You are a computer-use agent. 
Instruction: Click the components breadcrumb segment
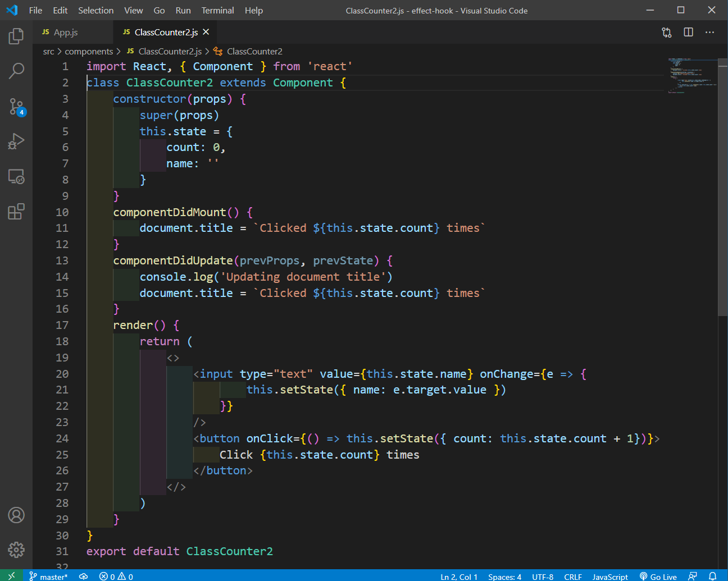(89, 52)
